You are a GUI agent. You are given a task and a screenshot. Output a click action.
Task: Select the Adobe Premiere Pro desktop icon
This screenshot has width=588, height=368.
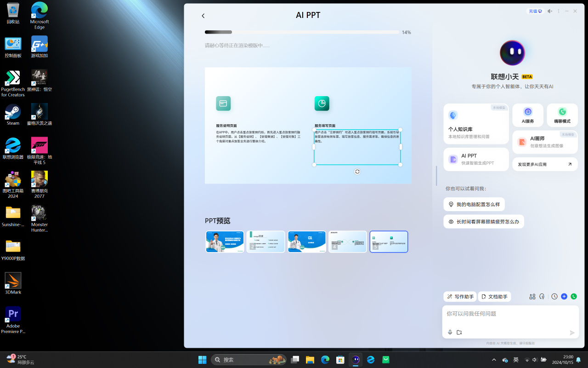[x=13, y=320]
